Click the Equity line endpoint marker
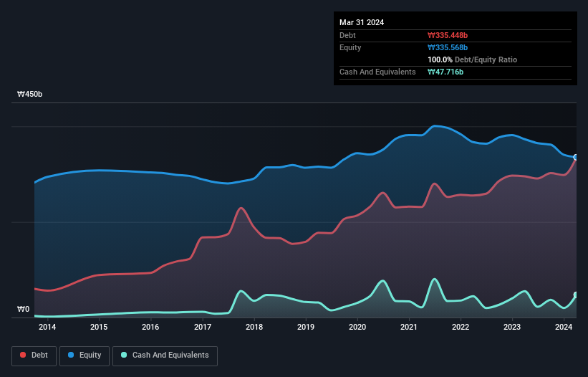Screen dimensions: 588x377 (x=576, y=157)
